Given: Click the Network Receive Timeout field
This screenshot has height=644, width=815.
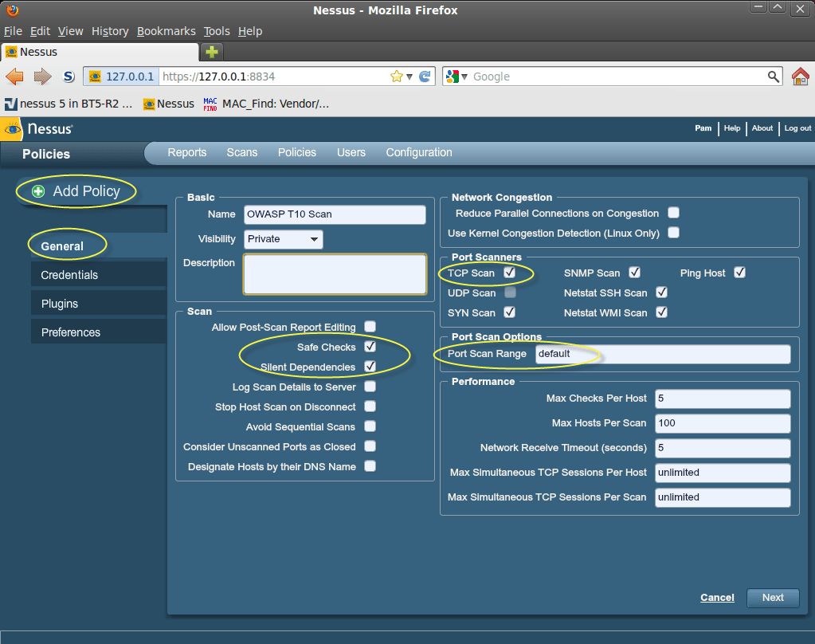Looking at the screenshot, I should (723, 448).
